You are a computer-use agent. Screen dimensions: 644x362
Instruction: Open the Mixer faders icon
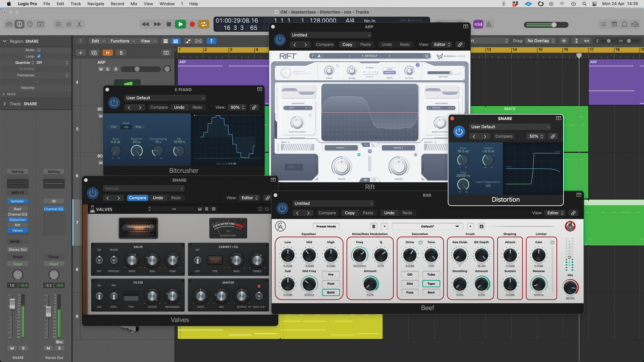(69, 24)
